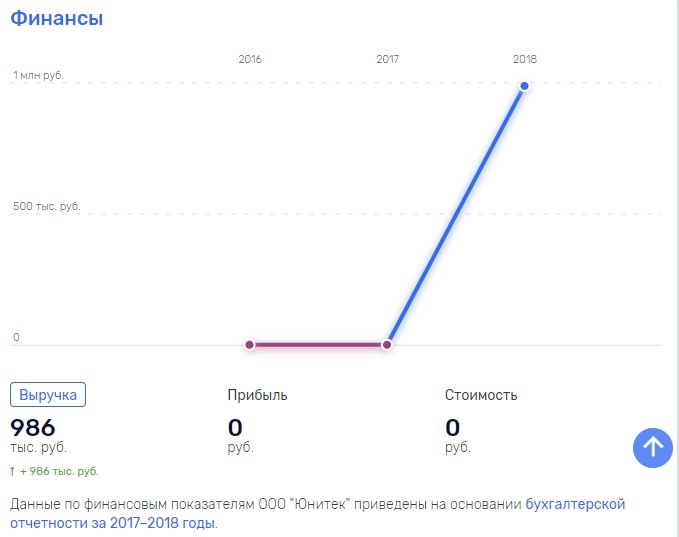Viewport: 679px width, 537px height.
Task: Click the 2016 year label
Action: [x=250, y=59]
